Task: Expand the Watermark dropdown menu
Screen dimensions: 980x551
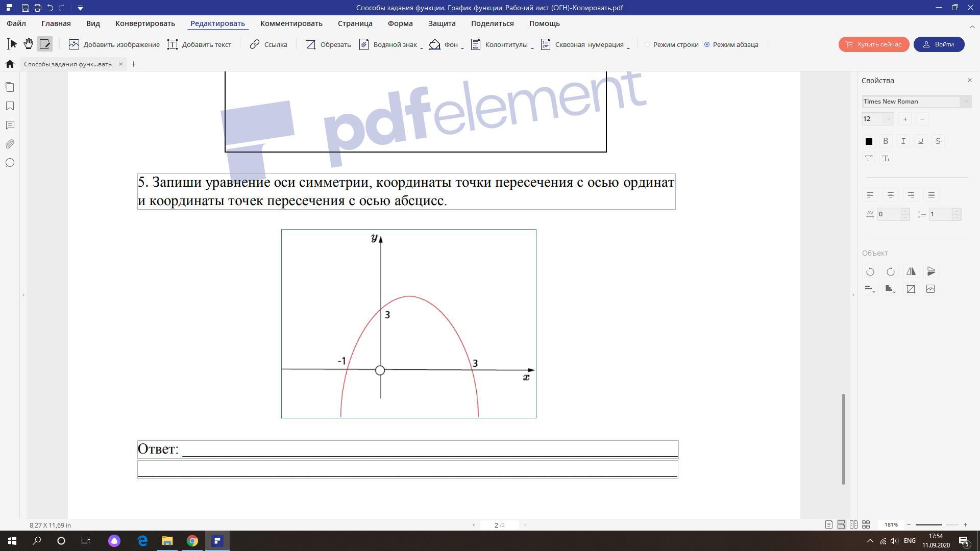Action: click(x=422, y=46)
